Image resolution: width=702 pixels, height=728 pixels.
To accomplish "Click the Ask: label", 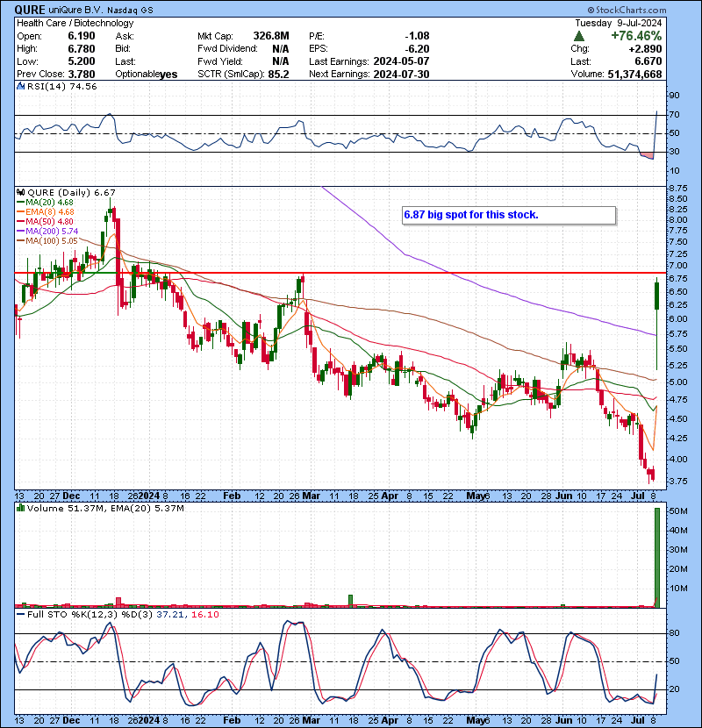I will [x=125, y=36].
